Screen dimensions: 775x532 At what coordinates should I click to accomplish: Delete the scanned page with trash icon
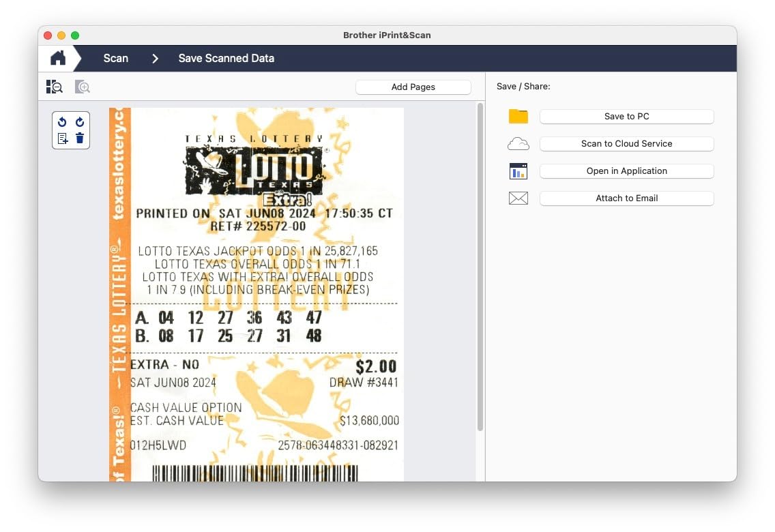80,138
